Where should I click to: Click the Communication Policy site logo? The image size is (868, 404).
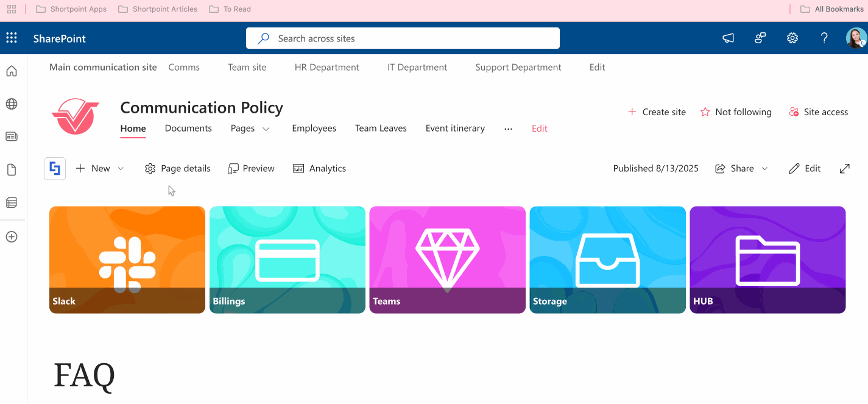[76, 116]
